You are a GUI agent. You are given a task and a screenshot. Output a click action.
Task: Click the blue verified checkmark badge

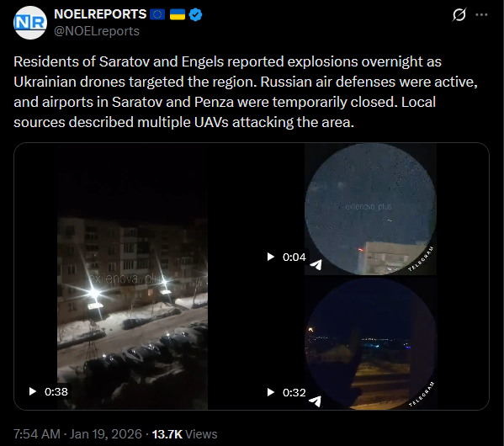click(x=195, y=14)
